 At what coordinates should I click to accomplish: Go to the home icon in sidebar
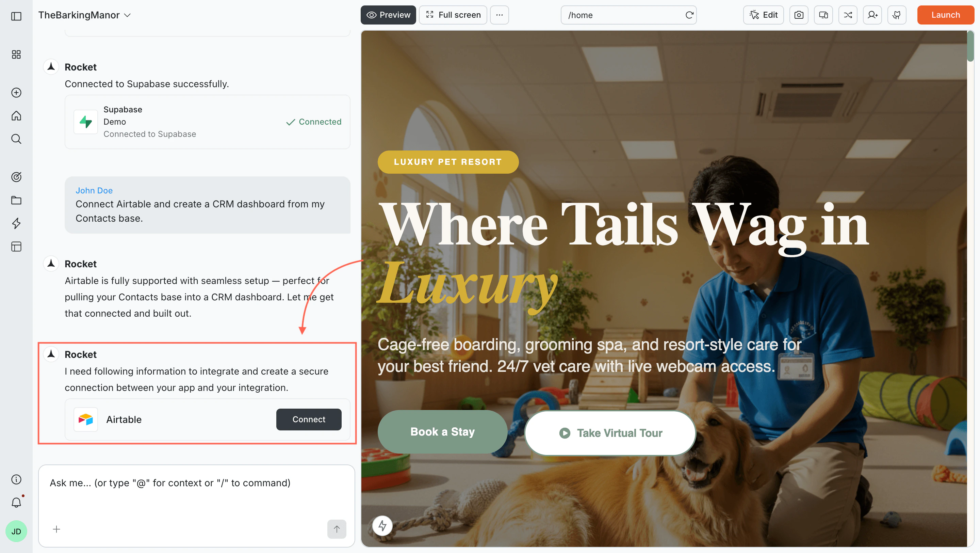(x=16, y=116)
